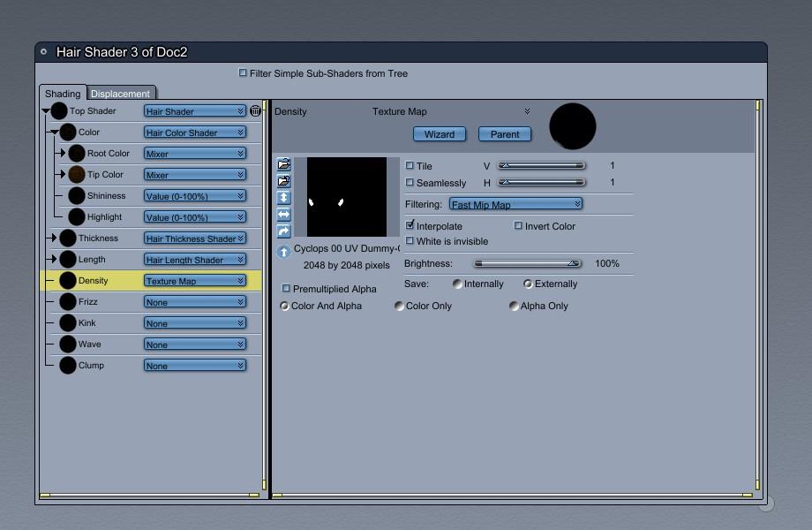Check Premultiplied Alpha

286,288
